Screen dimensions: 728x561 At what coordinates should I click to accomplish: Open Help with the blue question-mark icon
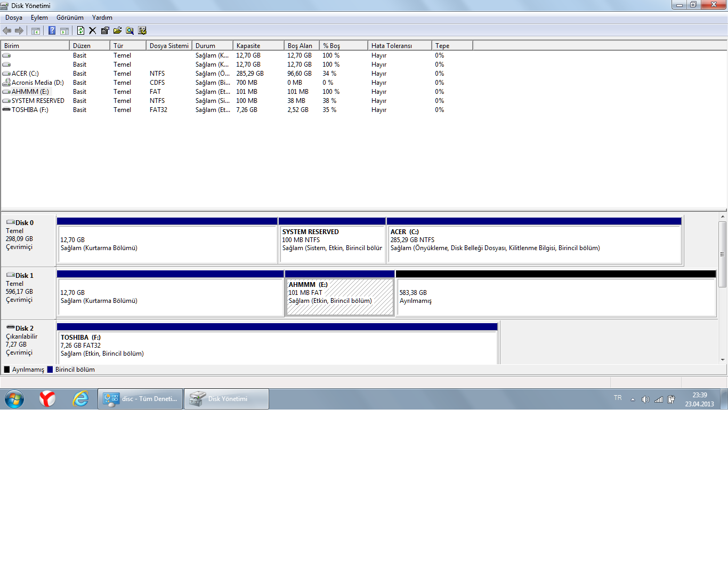(x=52, y=30)
